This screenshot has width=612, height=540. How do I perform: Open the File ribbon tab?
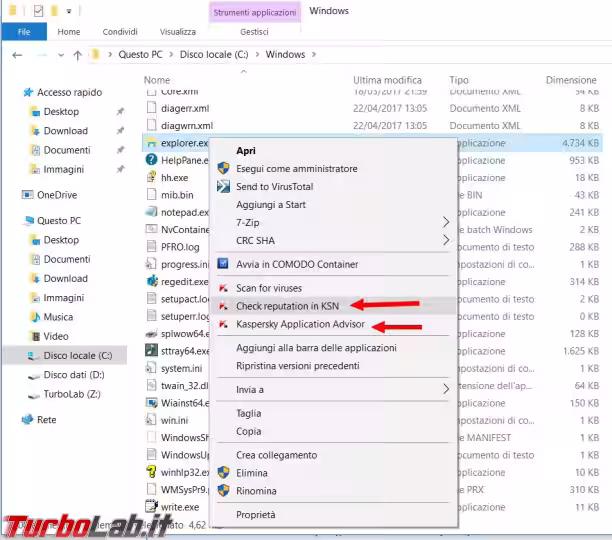coord(25,31)
